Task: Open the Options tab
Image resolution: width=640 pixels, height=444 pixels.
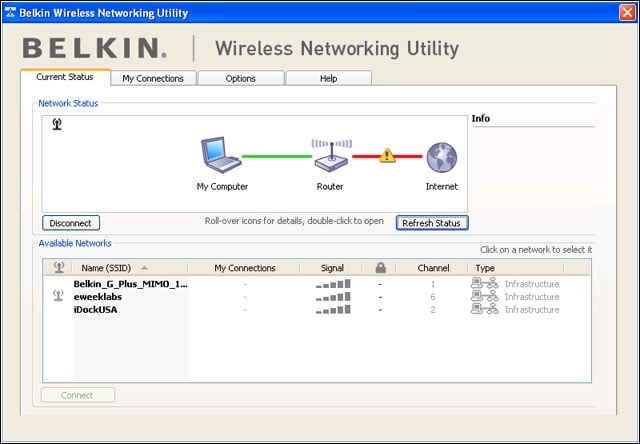Action: coord(241,78)
